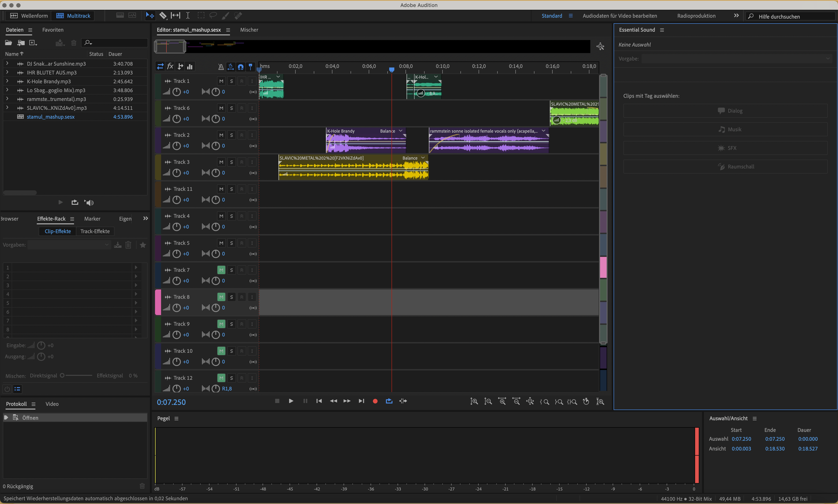Select the Time Selection tool
Screen dimensions: 838x504
pos(188,16)
